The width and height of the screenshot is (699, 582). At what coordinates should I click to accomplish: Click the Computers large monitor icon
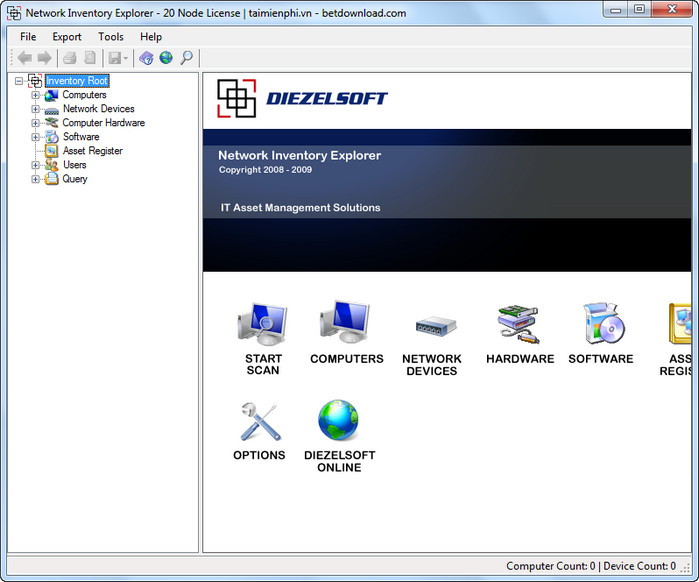[x=345, y=322]
